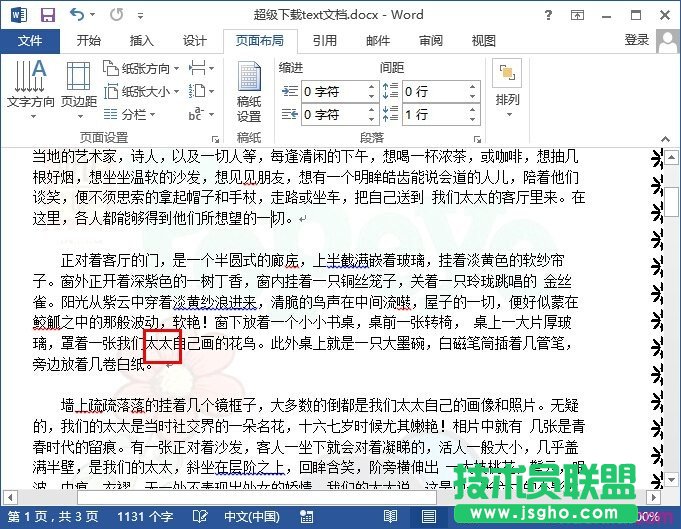Open the File (文件) menu tab
The image size is (681, 529).
point(30,40)
